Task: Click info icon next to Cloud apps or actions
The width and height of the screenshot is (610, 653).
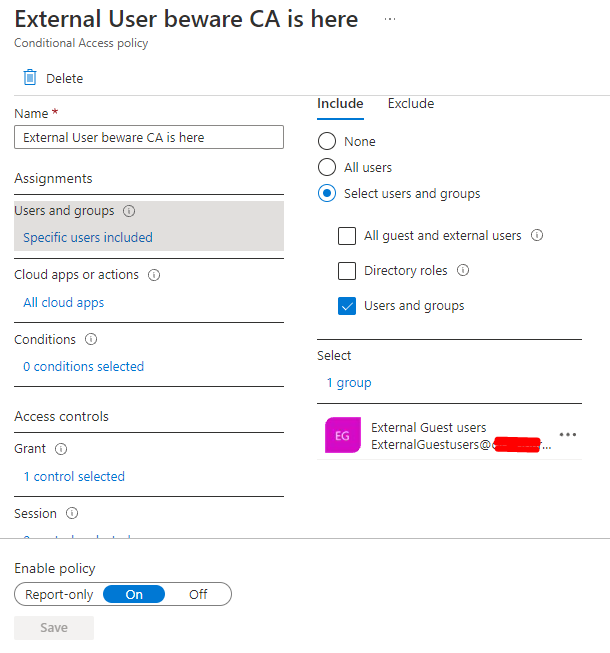Action: [x=154, y=275]
